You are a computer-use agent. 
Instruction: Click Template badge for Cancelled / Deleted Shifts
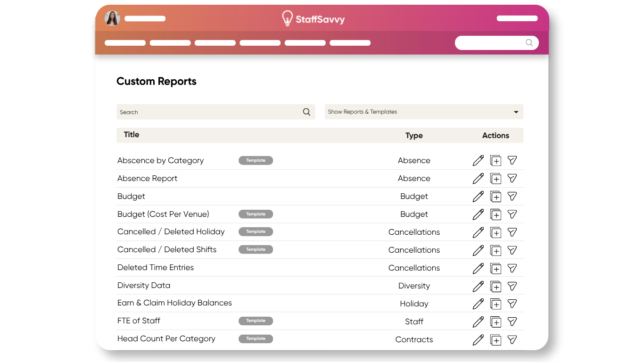pyautogui.click(x=256, y=249)
